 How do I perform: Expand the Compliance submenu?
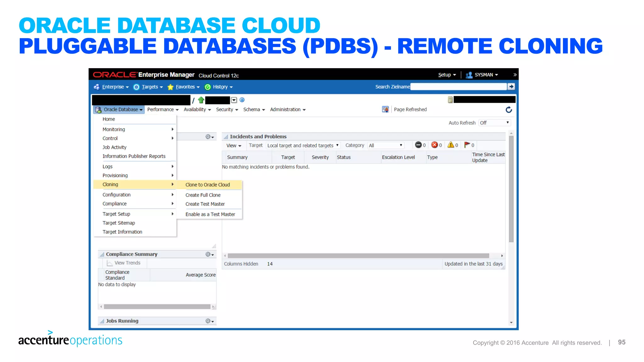click(x=135, y=204)
